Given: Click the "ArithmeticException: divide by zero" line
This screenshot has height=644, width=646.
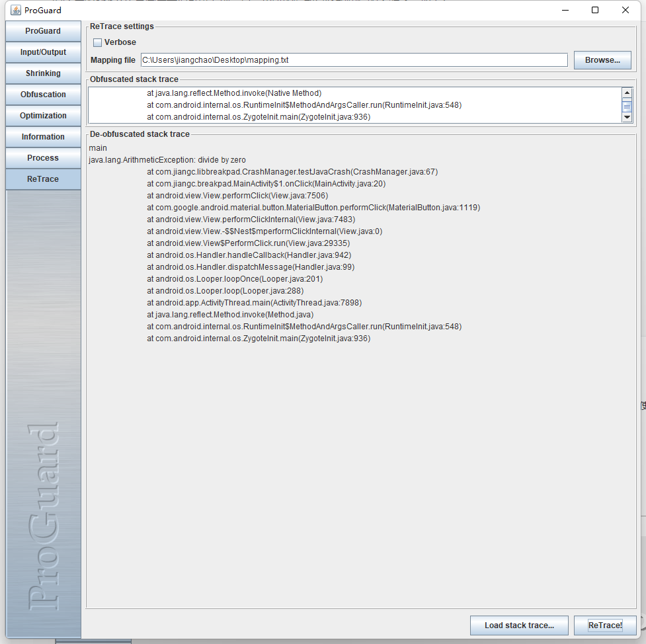Looking at the screenshot, I should (x=167, y=160).
